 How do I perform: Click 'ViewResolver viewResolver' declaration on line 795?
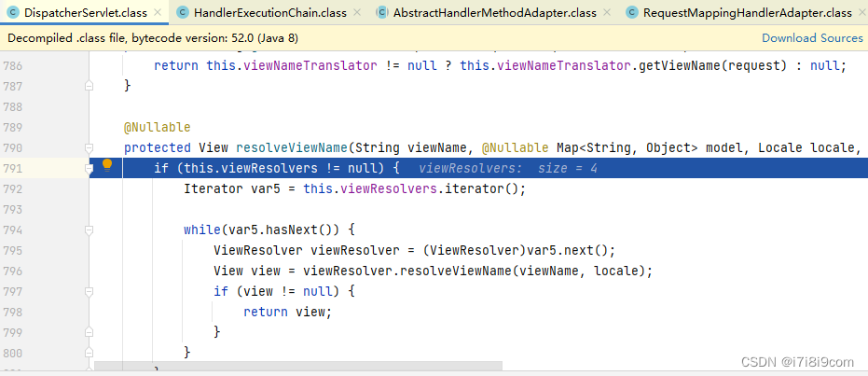(x=306, y=250)
